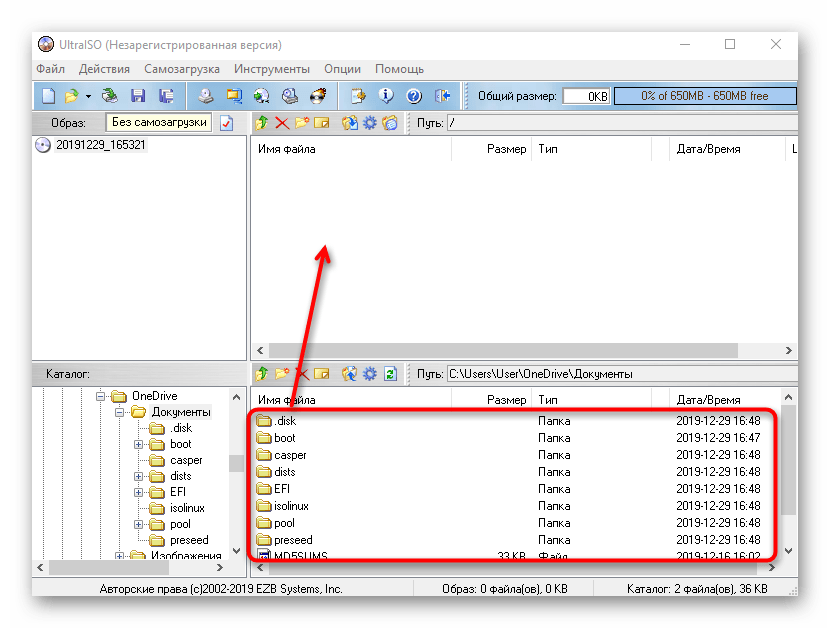Expand the boot folder in catalog tree
Viewport: 830px width, 628px height.
coord(139,444)
